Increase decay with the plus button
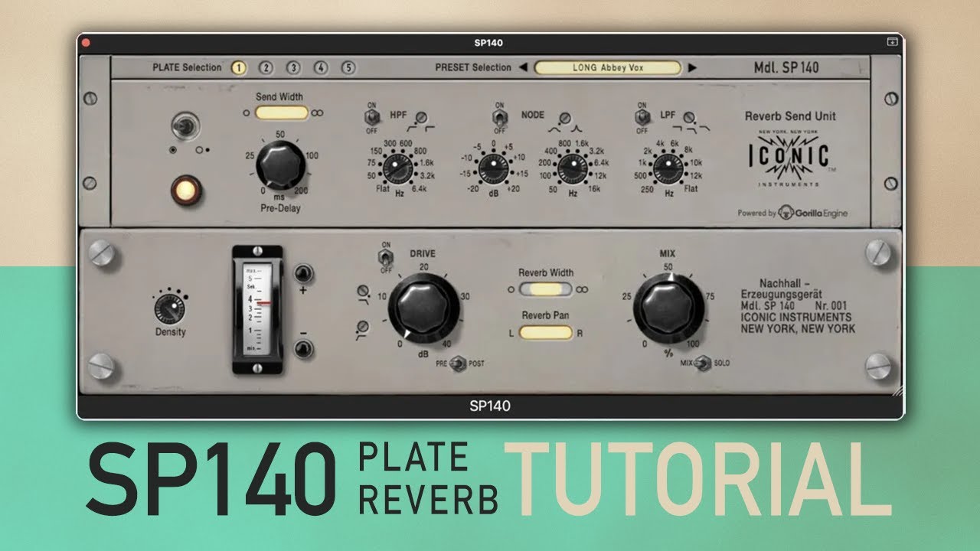980x551 pixels. point(304,273)
